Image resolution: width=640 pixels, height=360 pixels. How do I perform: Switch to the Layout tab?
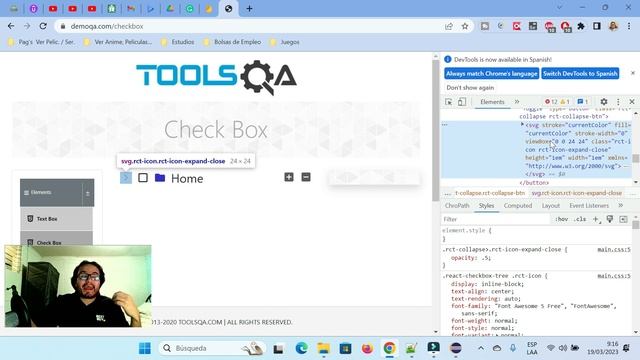point(551,205)
